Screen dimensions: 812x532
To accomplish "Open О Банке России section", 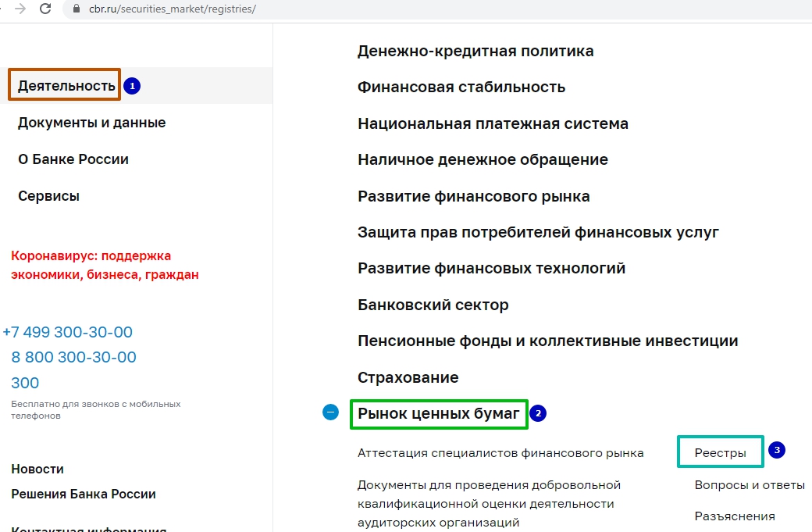I will tap(73, 159).
